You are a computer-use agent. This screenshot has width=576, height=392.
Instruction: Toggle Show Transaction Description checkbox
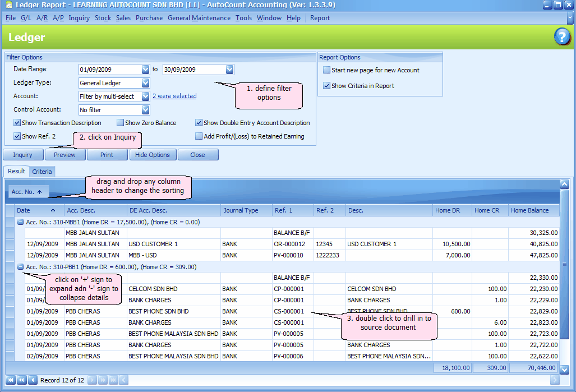click(x=17, y=123)
